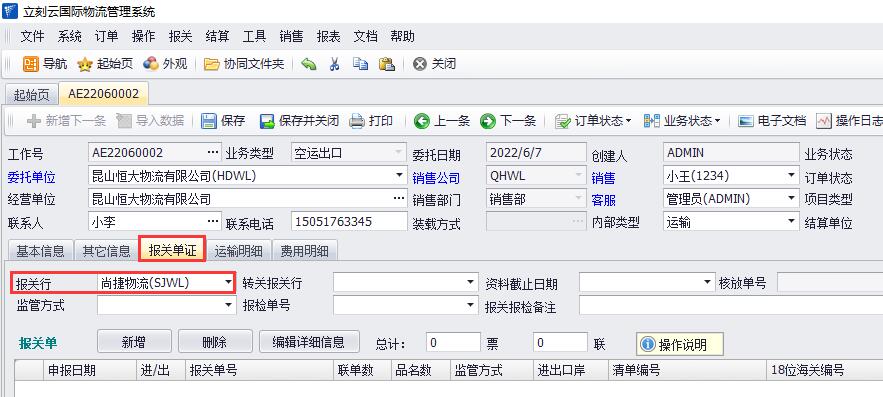Click the 关闭 close toolbar button

[x=434, y=64]
